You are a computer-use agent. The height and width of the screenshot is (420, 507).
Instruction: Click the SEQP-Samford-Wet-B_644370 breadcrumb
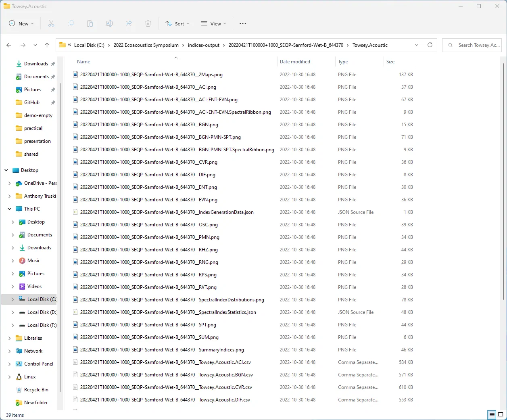[286, 45]
